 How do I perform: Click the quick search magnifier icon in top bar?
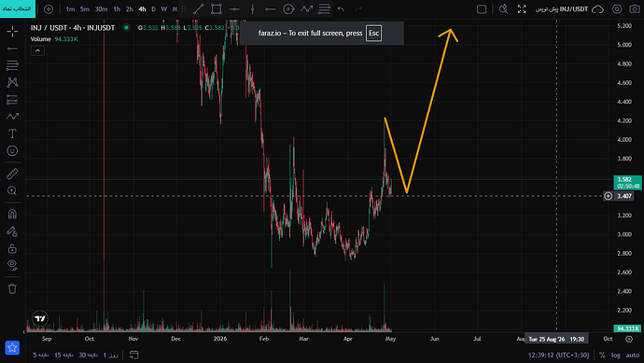point(504,9)
